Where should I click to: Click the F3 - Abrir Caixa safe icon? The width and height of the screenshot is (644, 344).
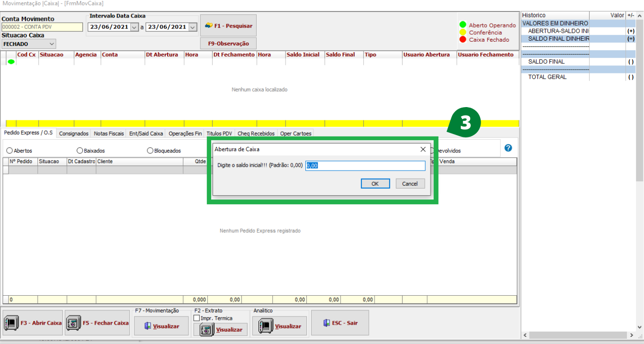coord(11,323)
